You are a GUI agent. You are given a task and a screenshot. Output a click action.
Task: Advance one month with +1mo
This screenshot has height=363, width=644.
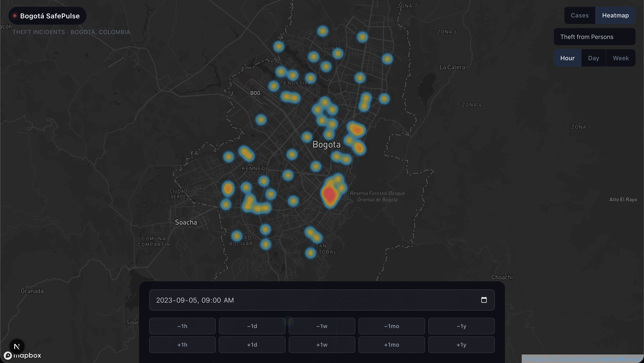(x=391, y=344)
